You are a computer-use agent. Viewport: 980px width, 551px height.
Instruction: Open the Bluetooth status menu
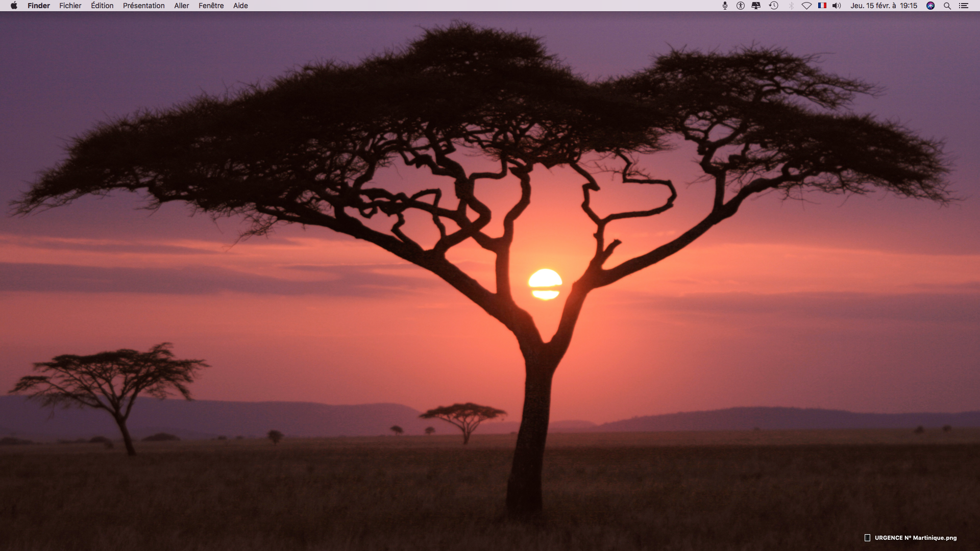click(791, 6)
